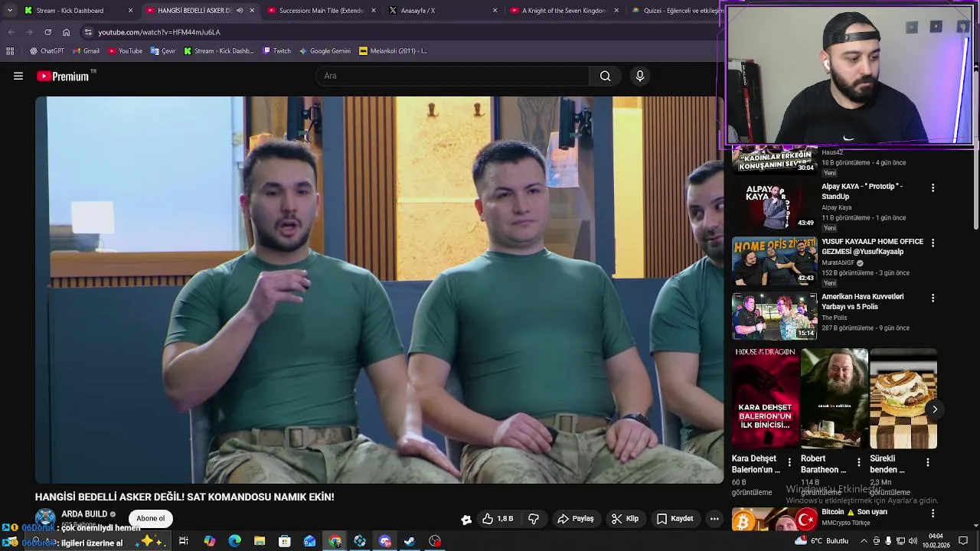This screenshot has height=551, width=980.
Task: Open YouTube bookmark
Action: click(x=125, y=51)
